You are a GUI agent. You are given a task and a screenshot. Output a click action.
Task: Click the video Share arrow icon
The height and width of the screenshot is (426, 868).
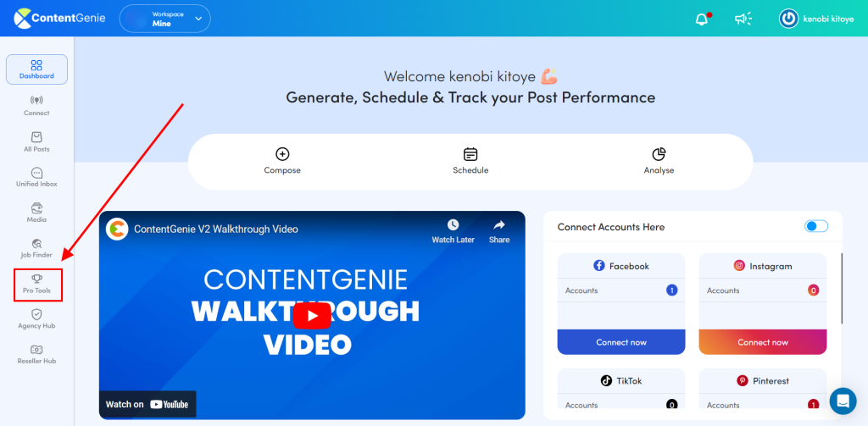coord(499,224)
